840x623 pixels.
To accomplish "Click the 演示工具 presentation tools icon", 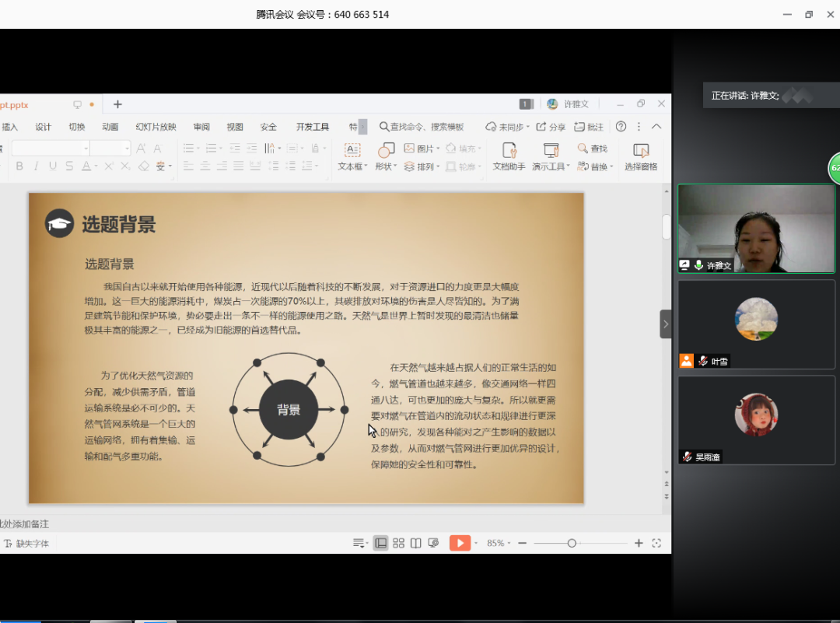I will point(551,151).
